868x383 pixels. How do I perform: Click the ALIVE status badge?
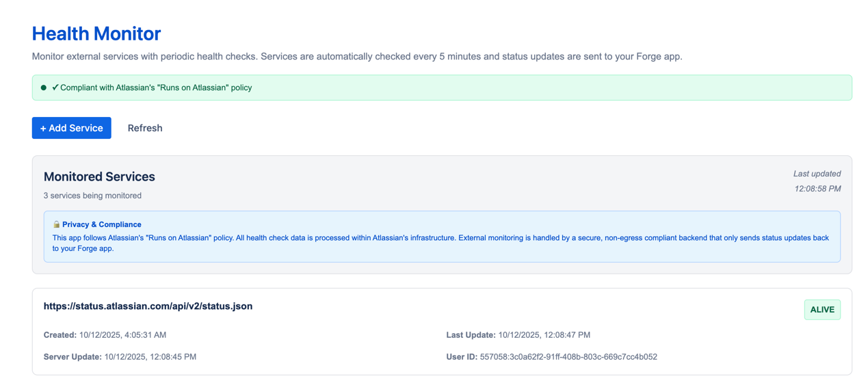point(822,310)
